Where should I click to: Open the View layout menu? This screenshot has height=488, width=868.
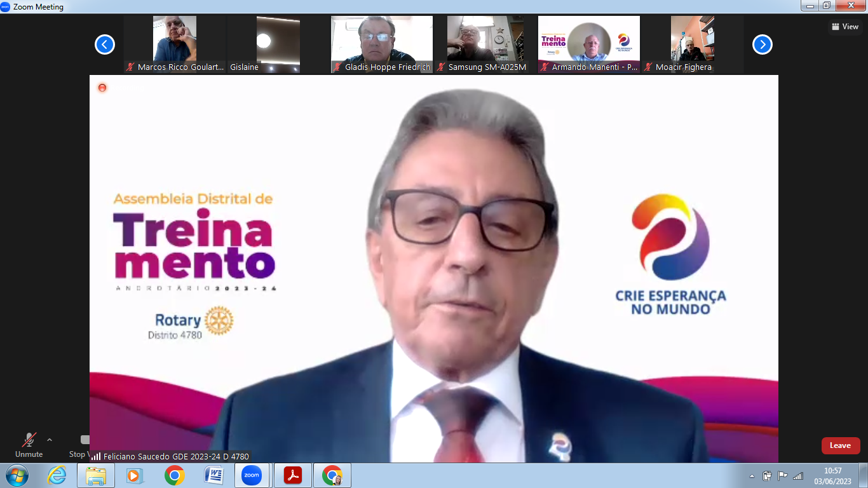click(x=844, y=27)
